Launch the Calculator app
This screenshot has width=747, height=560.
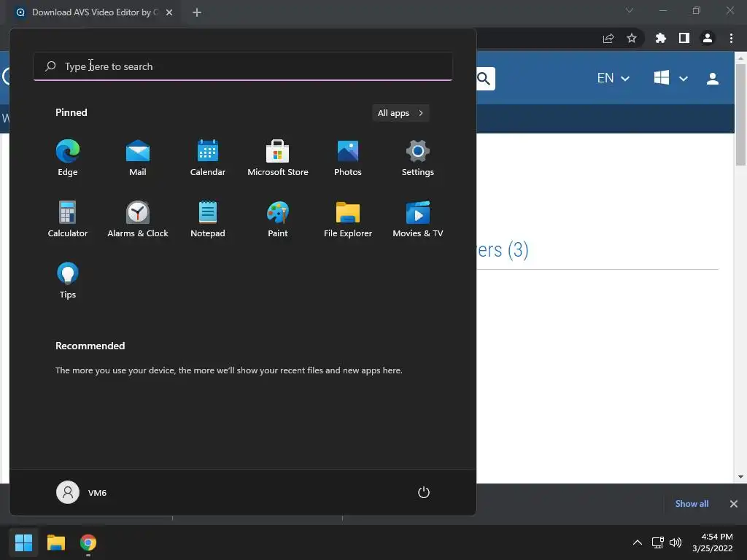pos(68,219)
